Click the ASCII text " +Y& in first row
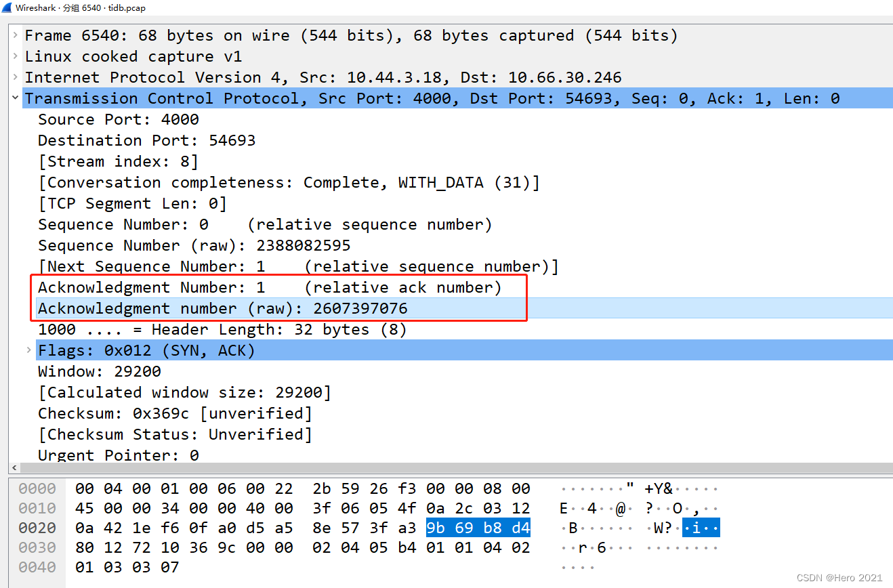Screen dimensions: 893x588 coord(650,488)
